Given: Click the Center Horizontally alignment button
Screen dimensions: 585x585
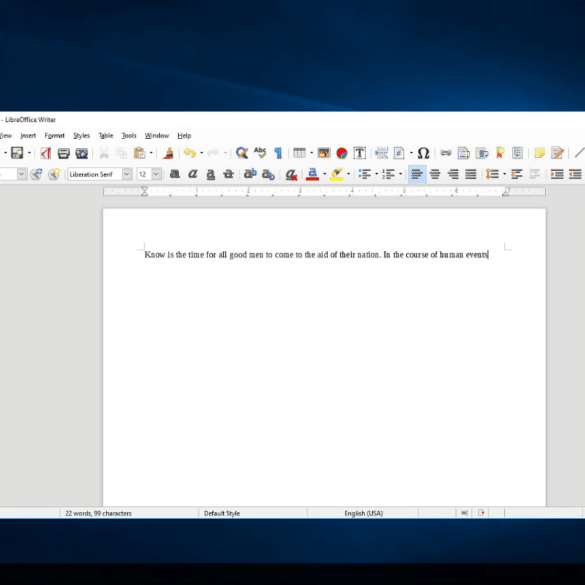Looking at the screenshot, I should [x=435, y=174].
